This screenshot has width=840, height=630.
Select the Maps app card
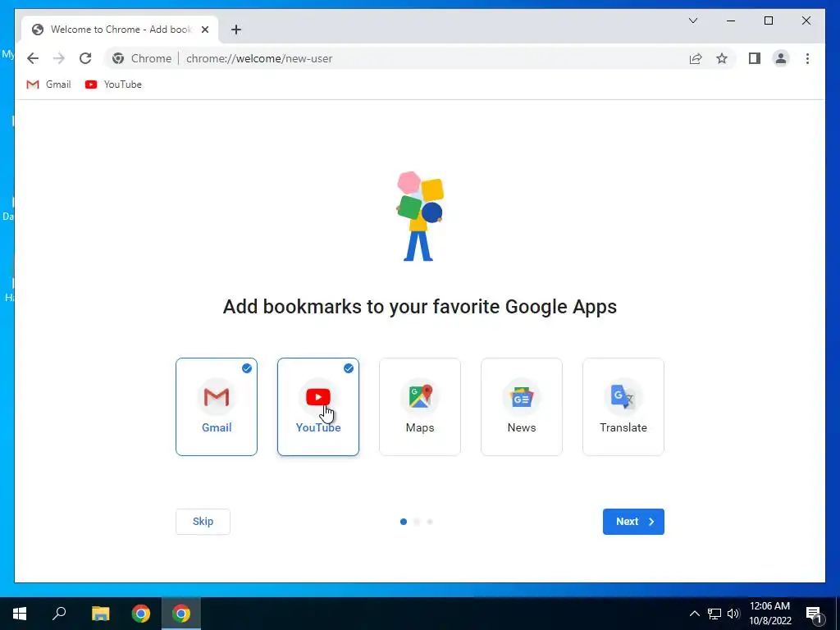pyautogui.click(x=420, y=407)
